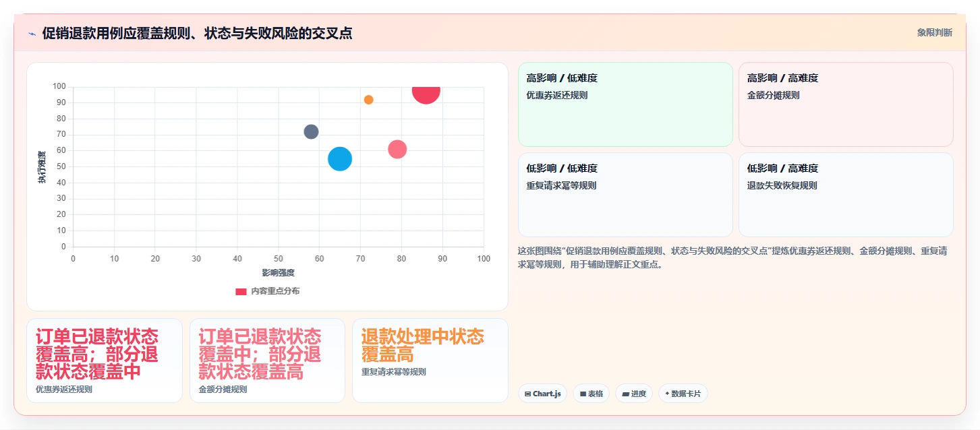Click the icon in the Chart.js tag
Viewport: 980px width, 430px height.
527,394
